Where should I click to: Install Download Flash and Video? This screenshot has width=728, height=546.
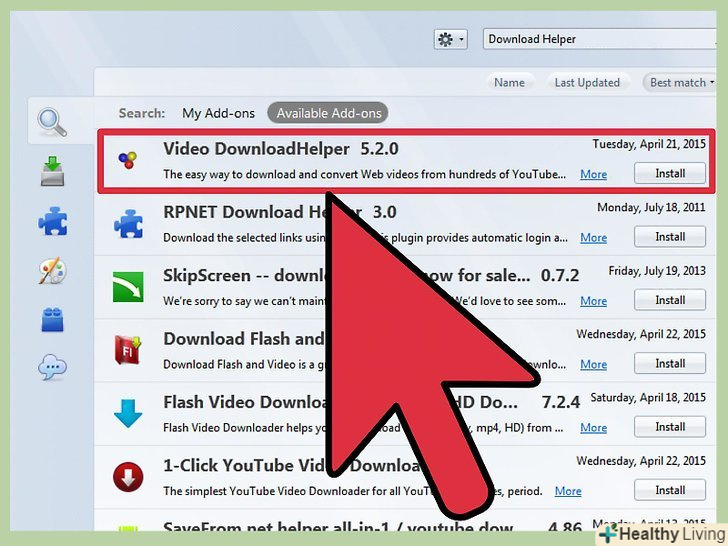point(670,363)
